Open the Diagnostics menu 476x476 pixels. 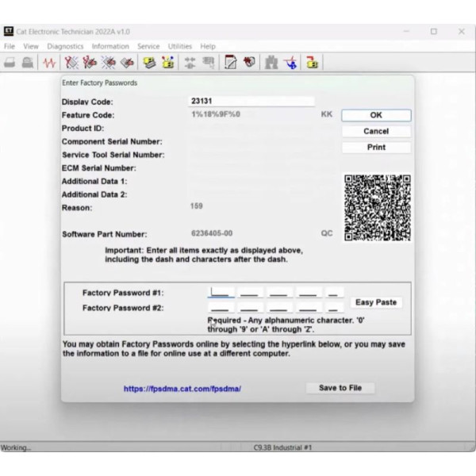tap(65, 47)
